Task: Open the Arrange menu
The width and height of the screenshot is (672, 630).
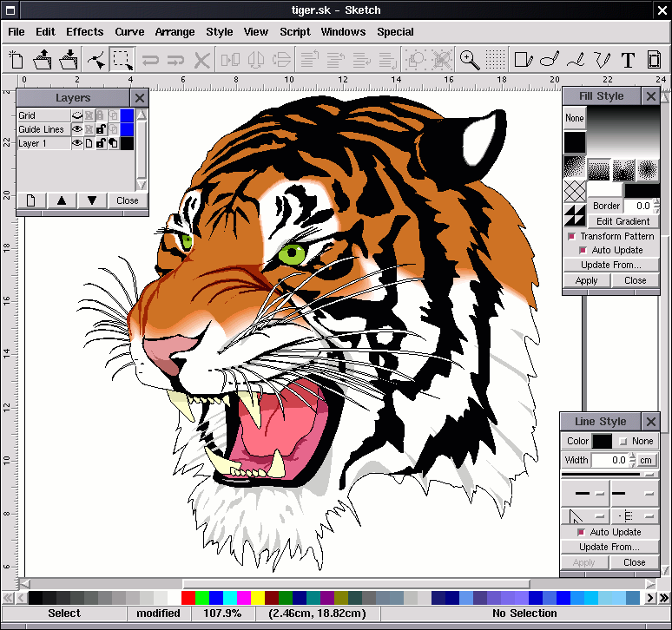Action: coord(175,32)
